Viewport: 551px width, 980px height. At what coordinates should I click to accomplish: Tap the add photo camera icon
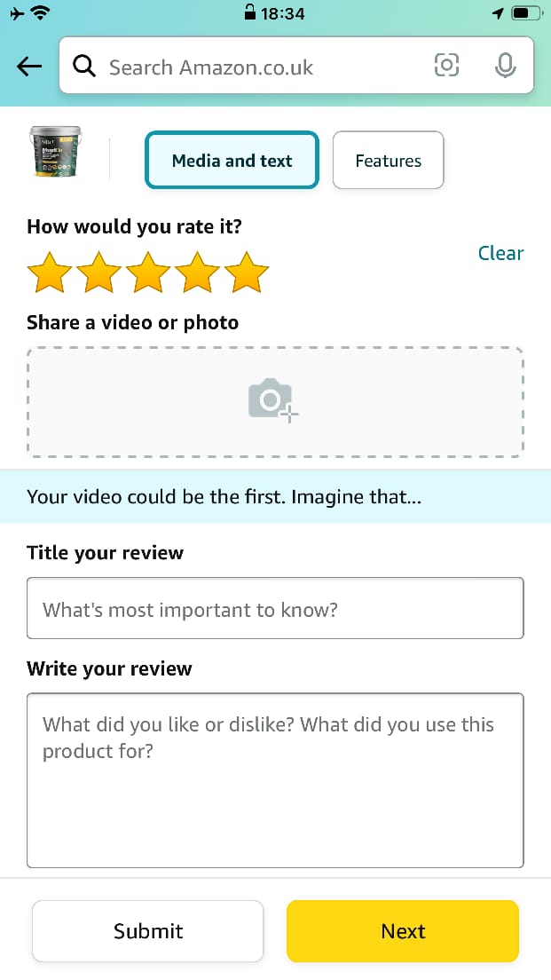click(x=273, y=400)
